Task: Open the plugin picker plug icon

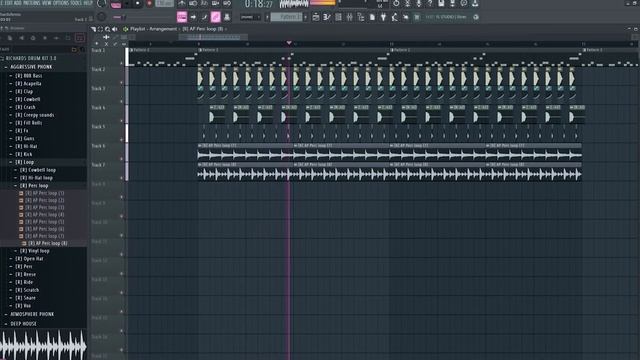Action: click(x=383, y=17)
